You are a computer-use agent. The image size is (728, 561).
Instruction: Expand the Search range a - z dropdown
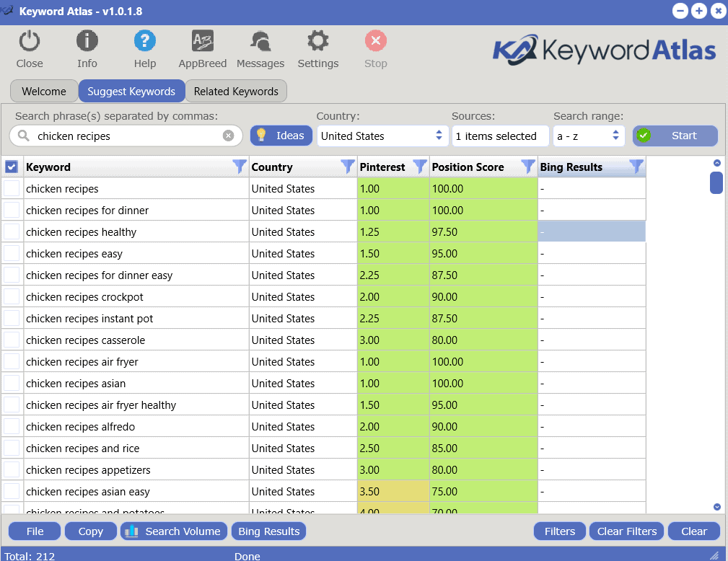pyautogui.click(x=589, y=136)
